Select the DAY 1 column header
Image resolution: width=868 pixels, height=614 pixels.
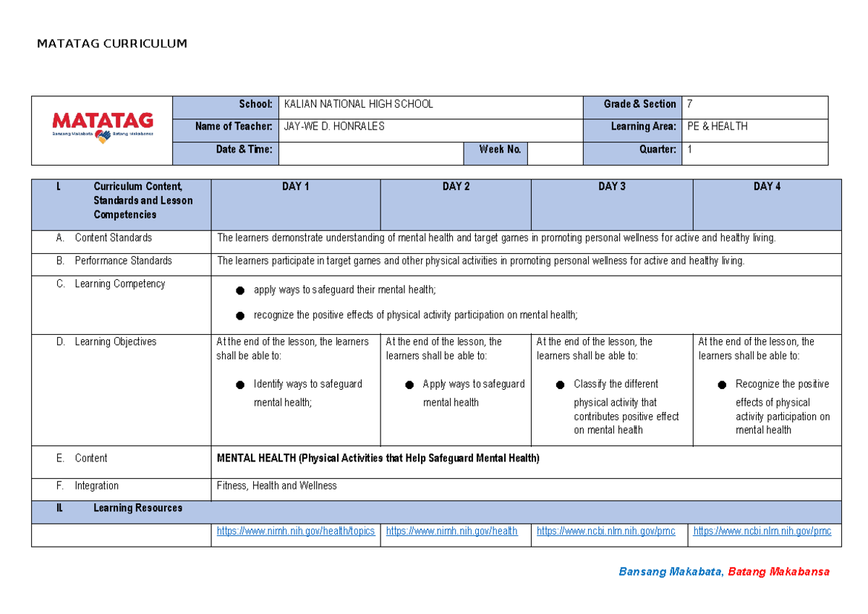tap(295, 187)
